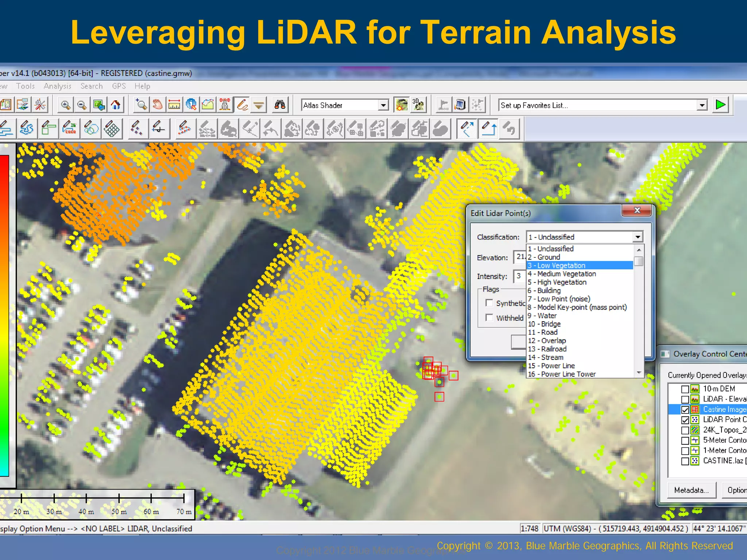
Task: Select the Path Profile tool
Action: pos(208,105)
